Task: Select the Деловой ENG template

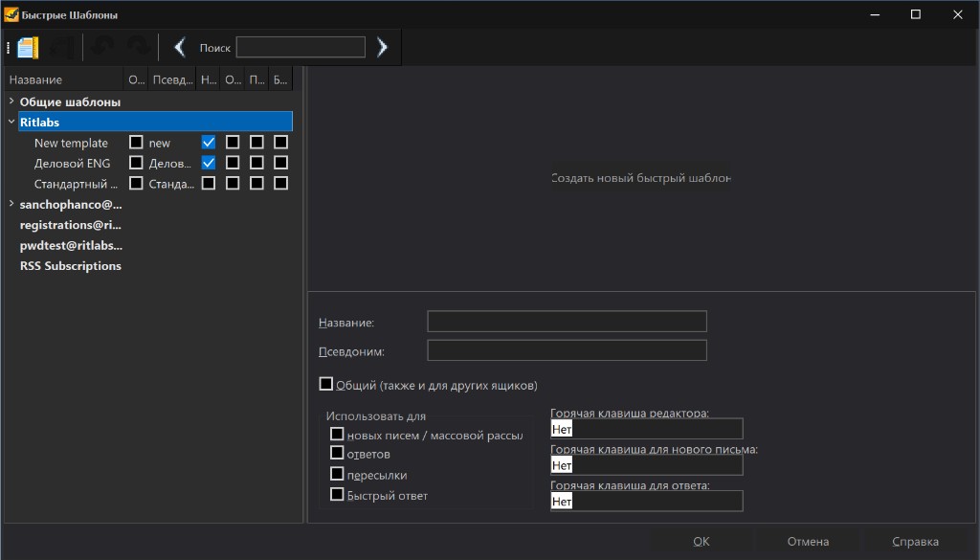Action: click(72, 163)
